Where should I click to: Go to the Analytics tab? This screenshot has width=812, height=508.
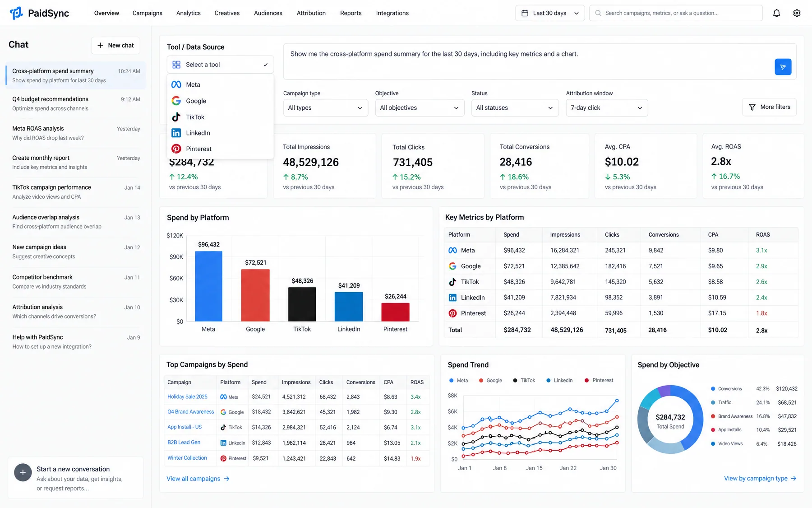tap(189, 13)
